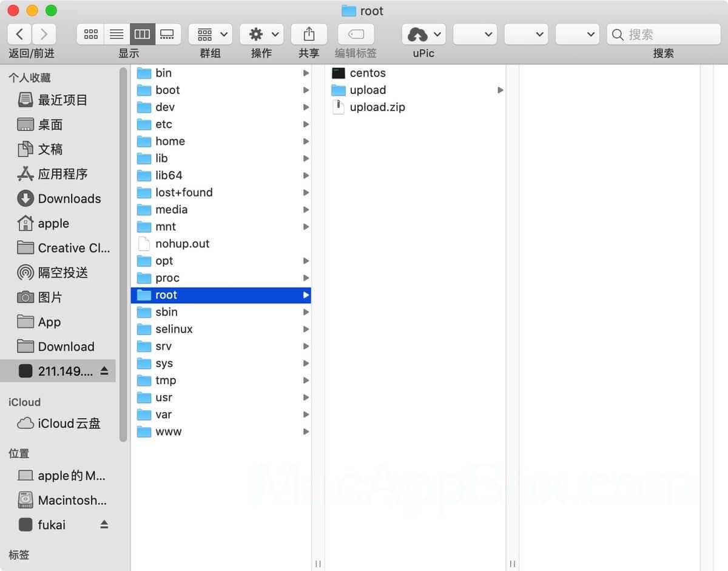Select the upload folder in root
The image size is (728, 571).
pyautogui.click(x=416, y=90)
